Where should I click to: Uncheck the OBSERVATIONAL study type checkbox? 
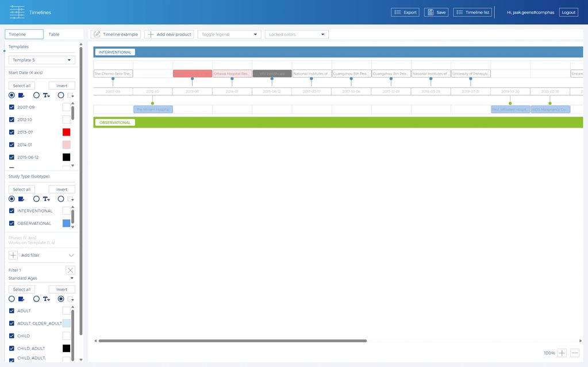coord(11,223)
